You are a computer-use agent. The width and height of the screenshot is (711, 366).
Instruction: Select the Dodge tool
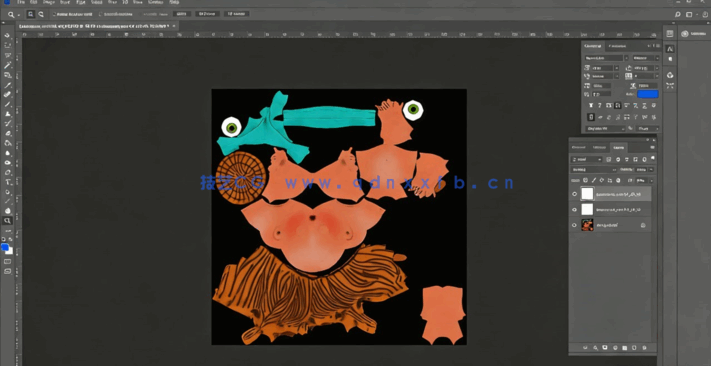pos(7,162)
